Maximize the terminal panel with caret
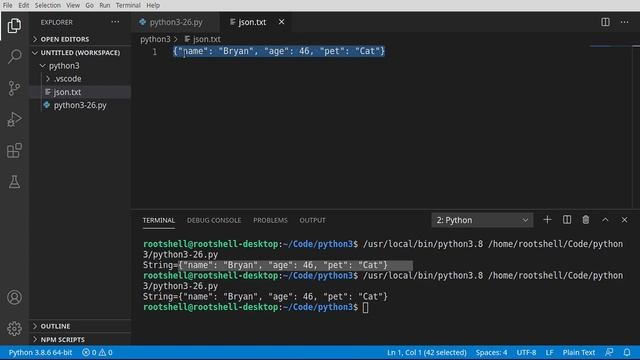Image resolution: width=640 pixels, height=360 pixels. (x=605, y=220)
